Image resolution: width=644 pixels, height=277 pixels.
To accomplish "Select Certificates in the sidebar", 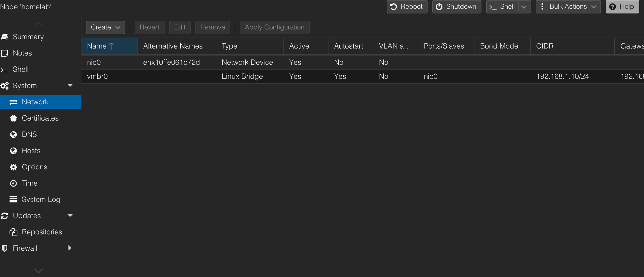I will 40,118.
